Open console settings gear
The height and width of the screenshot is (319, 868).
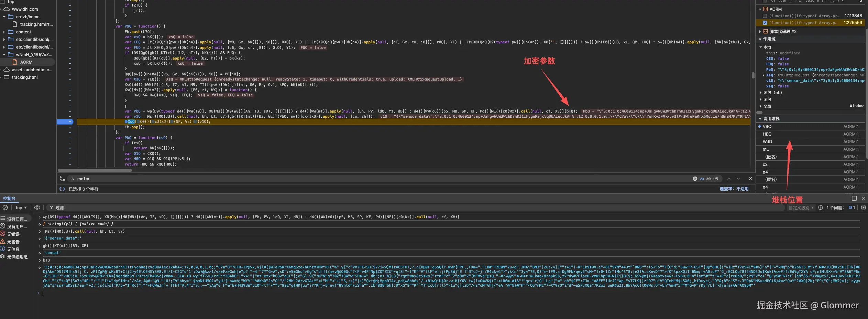(863, 208)
